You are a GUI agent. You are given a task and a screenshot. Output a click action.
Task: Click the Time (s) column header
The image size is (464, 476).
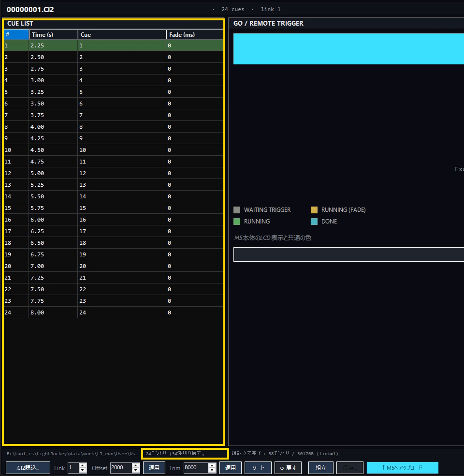pyautogui.click(x=53, y=35)
